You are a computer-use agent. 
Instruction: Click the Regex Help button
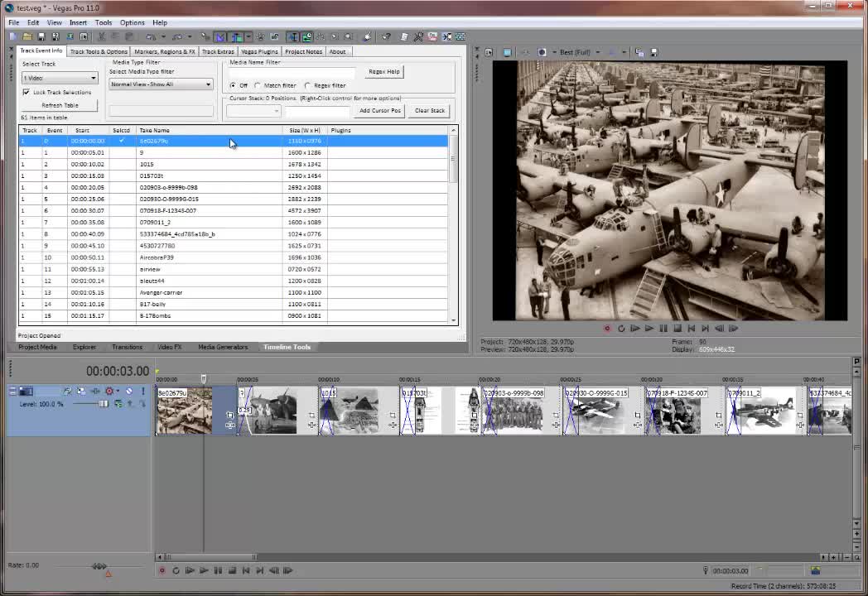(384, 71)
